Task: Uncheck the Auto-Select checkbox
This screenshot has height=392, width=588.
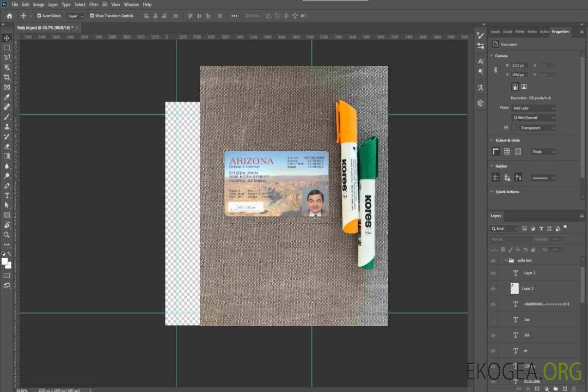Action: click(x=39, y=16)
